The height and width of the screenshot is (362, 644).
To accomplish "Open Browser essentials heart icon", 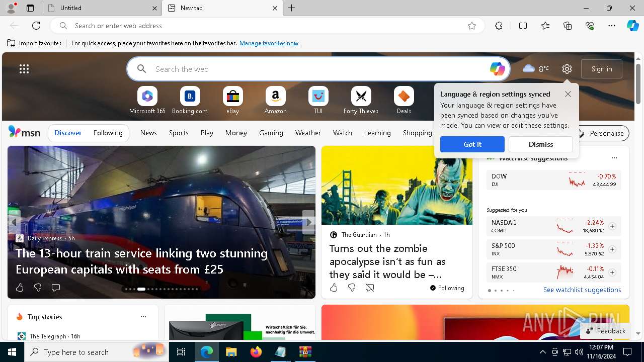I will (x=590, y=26).
